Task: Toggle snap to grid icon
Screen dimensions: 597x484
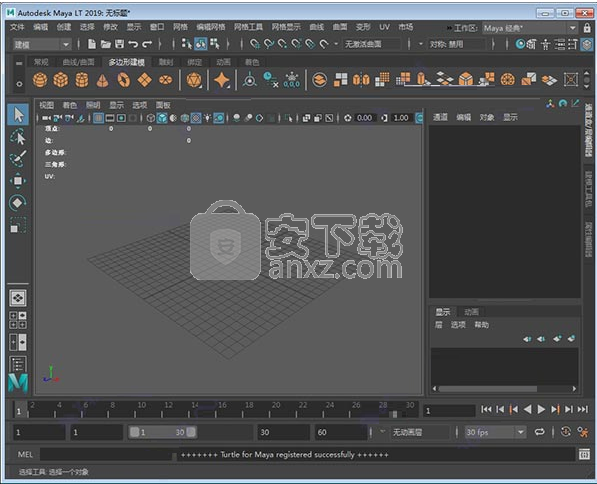Action: 255,44
